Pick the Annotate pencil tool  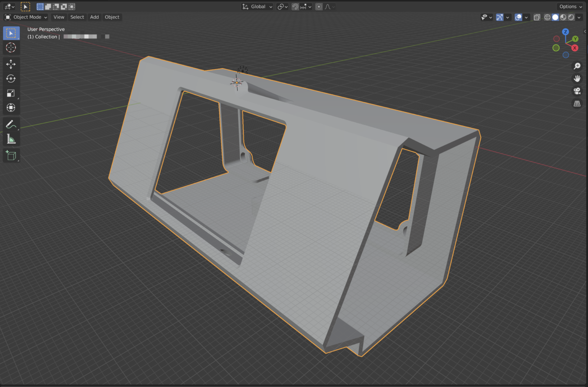click(x=11, y=125)
